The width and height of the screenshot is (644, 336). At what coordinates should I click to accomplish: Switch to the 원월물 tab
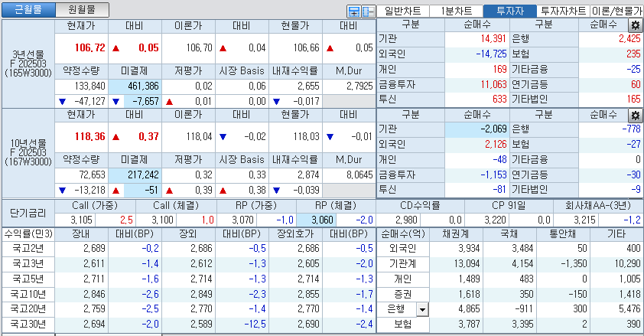(82, 9)
